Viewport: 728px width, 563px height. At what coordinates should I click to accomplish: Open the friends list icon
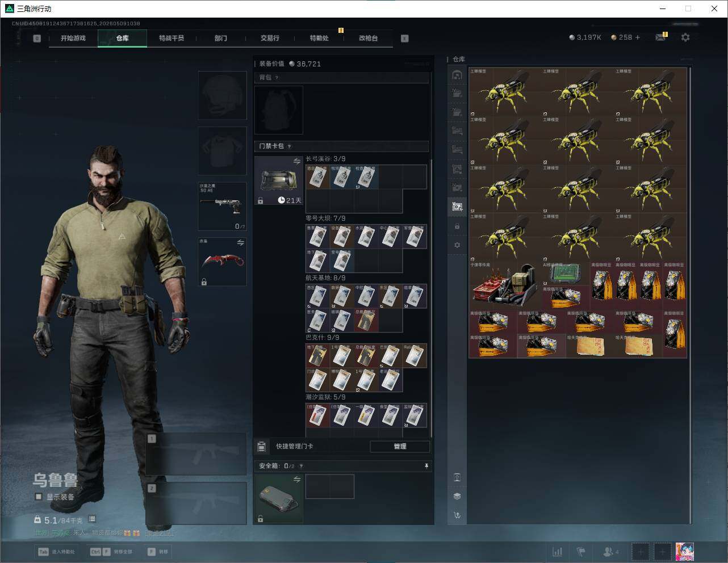coord(610,552)
